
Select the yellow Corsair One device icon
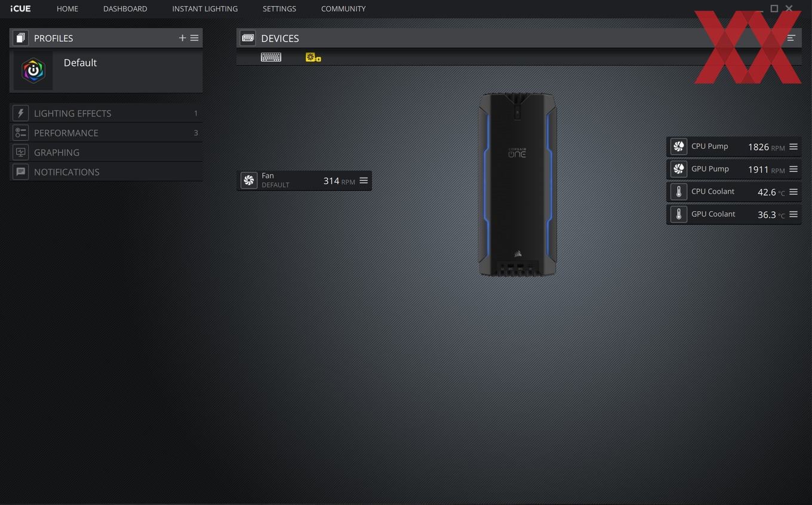(x=313, y=57)
